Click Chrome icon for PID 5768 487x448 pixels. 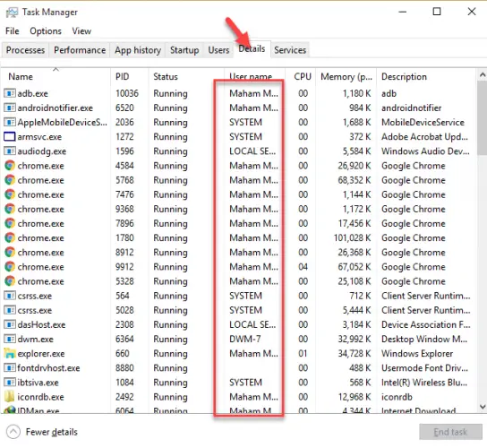coord(10,180)
